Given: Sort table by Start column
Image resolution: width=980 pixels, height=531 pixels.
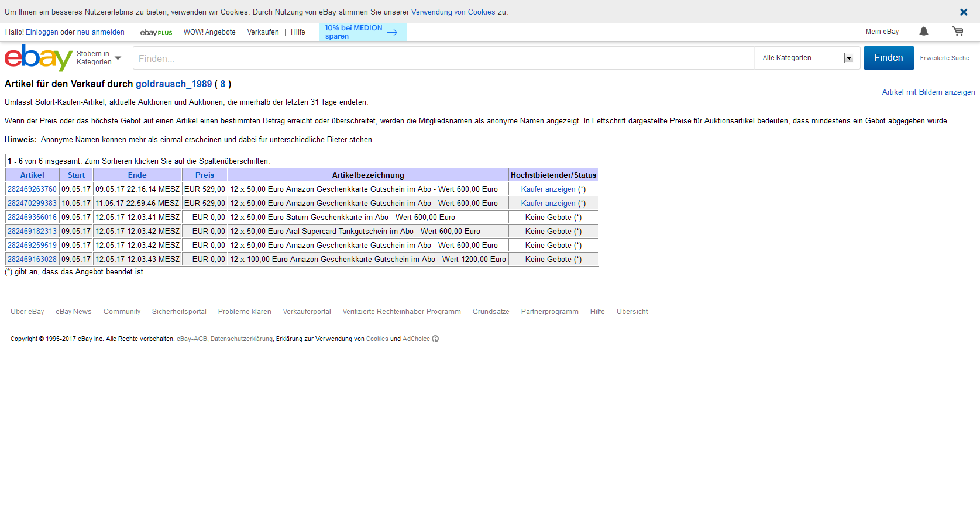Looking at the screenshot, I should (x=76, y=175).
